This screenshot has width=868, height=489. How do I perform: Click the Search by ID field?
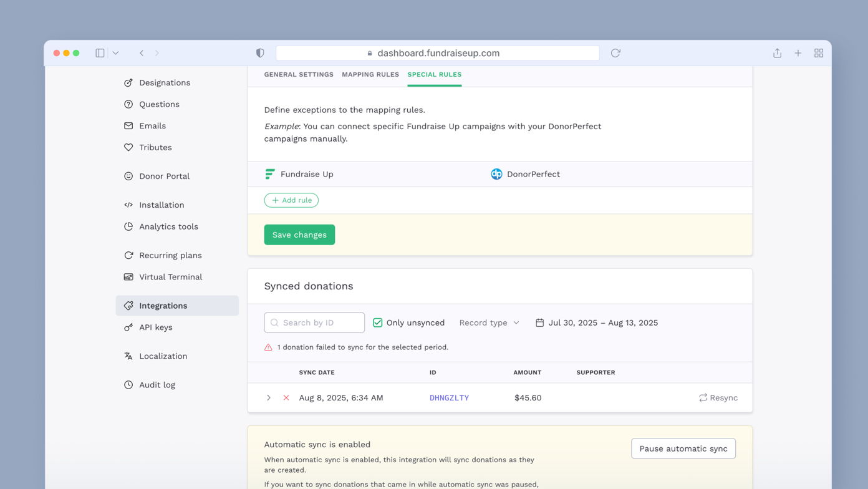pyautogui.click(x=314, y=322)
